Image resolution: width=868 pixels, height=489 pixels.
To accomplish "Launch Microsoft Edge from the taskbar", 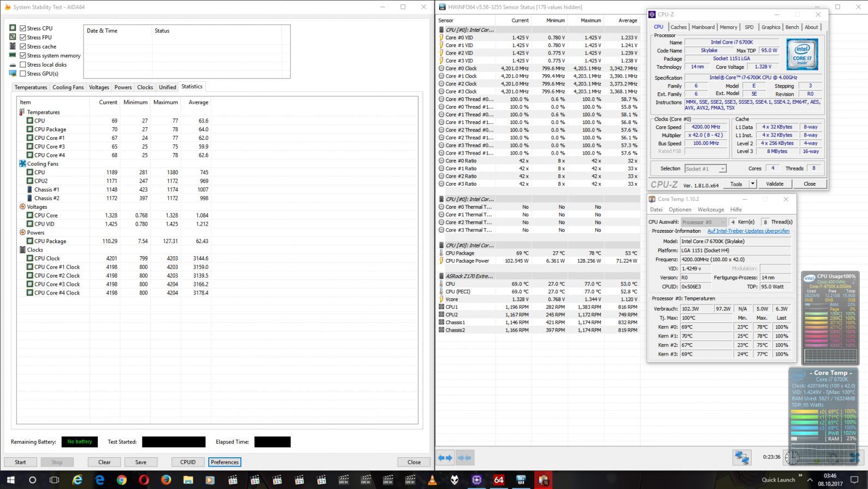I will click(99, 480).
